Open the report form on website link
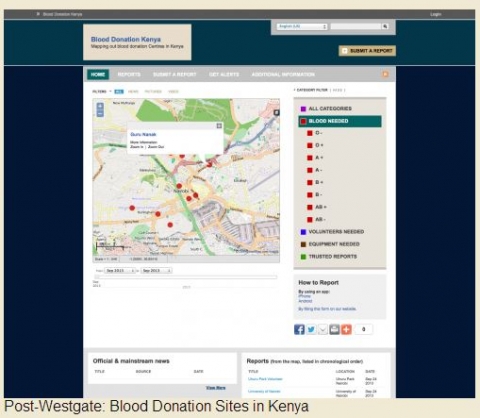Viewport: 480px width, 418px height. tap(327, 309)
